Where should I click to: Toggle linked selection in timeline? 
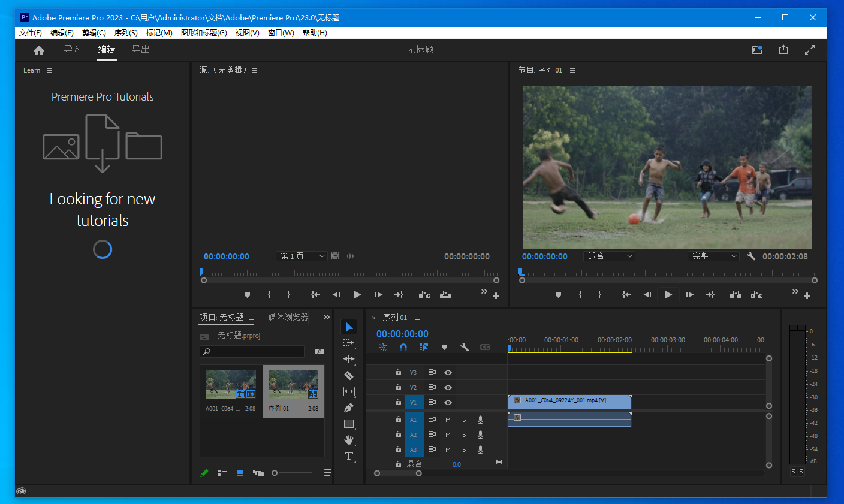coord(424,347)
